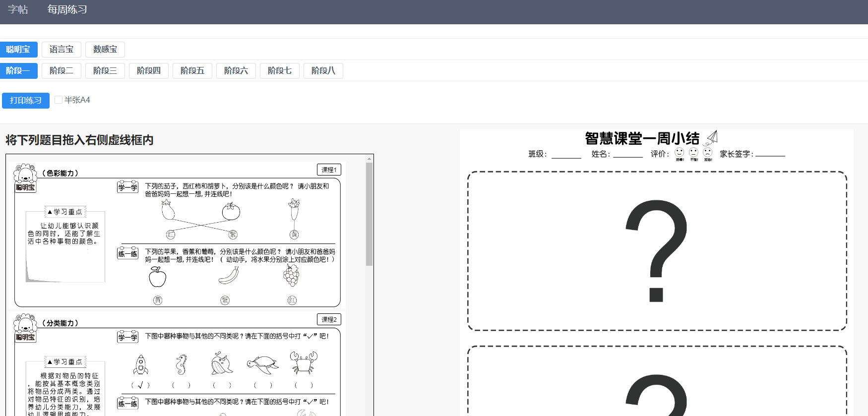Image resolution: width=868 pixels, height=416 pixels.
Task: Click the turtle drawing in 课程2
Action: (263, 365)
